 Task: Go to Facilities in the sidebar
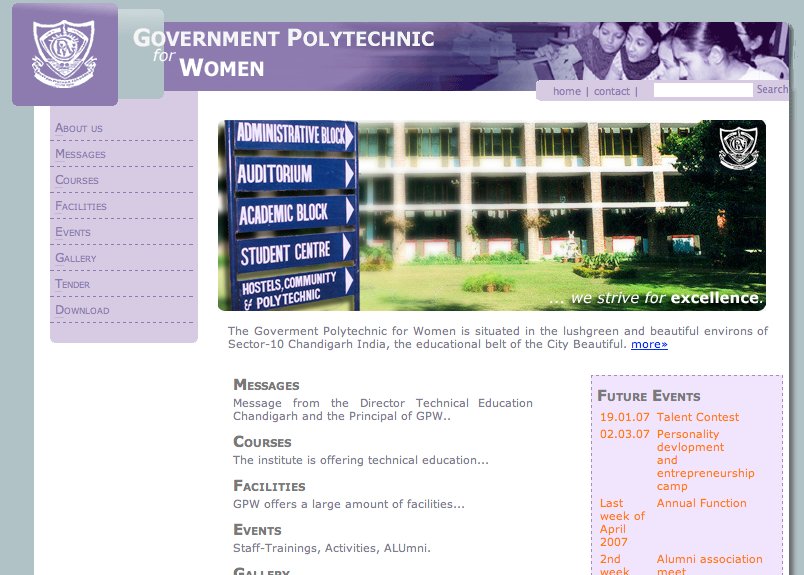(x=81, y=206)
